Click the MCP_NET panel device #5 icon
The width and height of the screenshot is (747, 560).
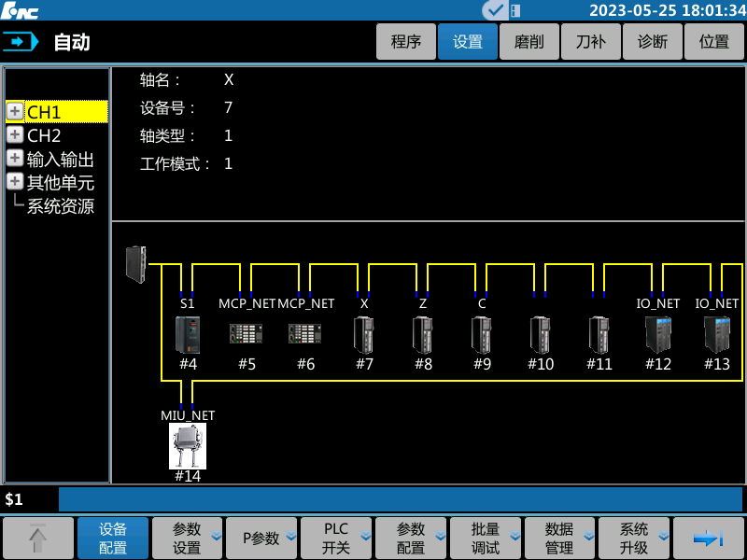pos(247,334)
